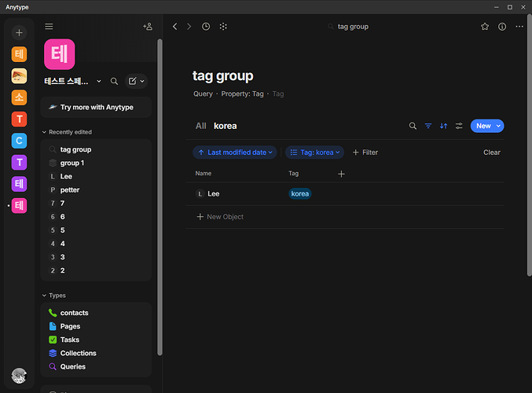This screenshot has height=393, width=532.
Task: Open profile avatar at sidebar bottom
Action: pyautogui.click(x=19, y=376)
